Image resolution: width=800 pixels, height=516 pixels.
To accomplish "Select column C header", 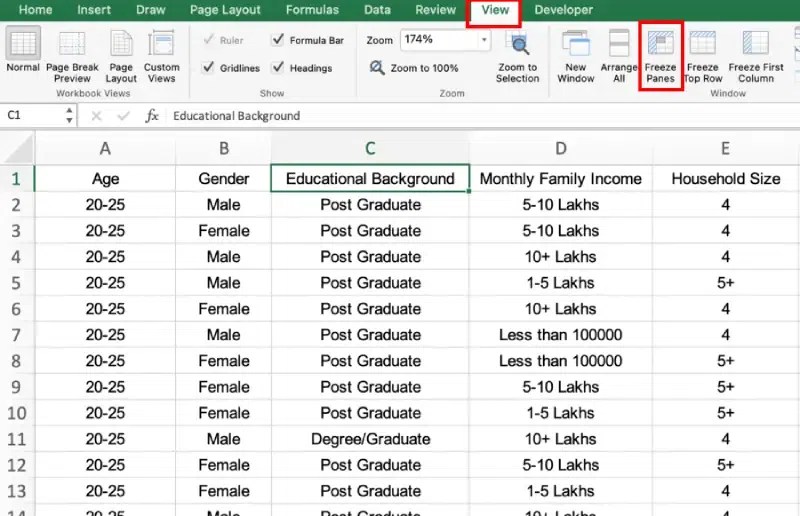I will [370, 149].
